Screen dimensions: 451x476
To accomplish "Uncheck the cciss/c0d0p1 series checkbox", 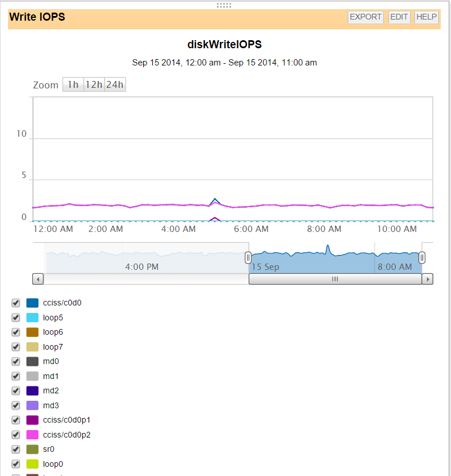I will pyautogui.click(x=16, y=420).
